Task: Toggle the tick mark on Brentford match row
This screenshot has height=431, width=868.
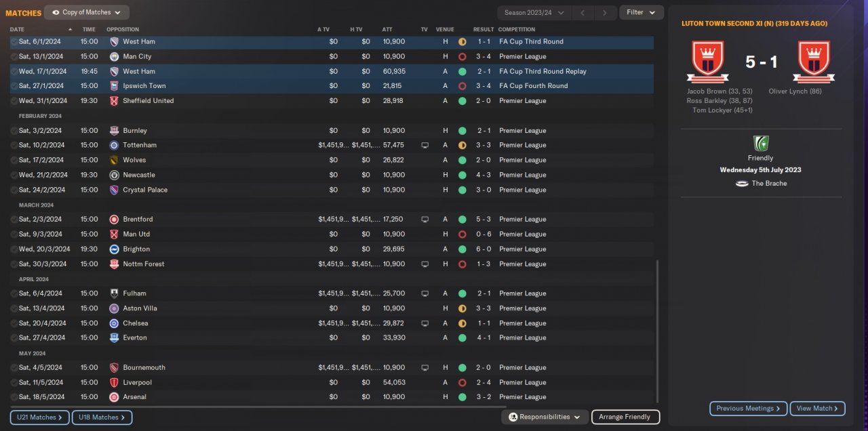Action: (14, 220)
